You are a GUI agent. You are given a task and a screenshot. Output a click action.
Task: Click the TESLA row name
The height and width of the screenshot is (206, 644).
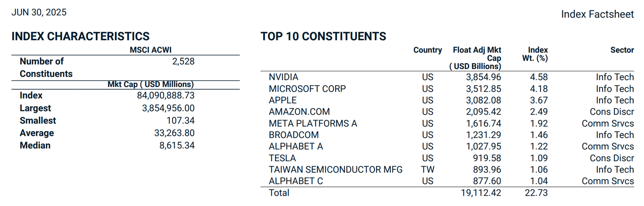(x=282, y=158)
